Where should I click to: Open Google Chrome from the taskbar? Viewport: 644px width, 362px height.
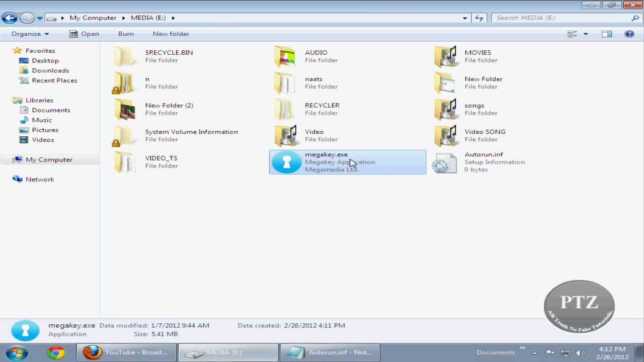[x=56, y=352]
